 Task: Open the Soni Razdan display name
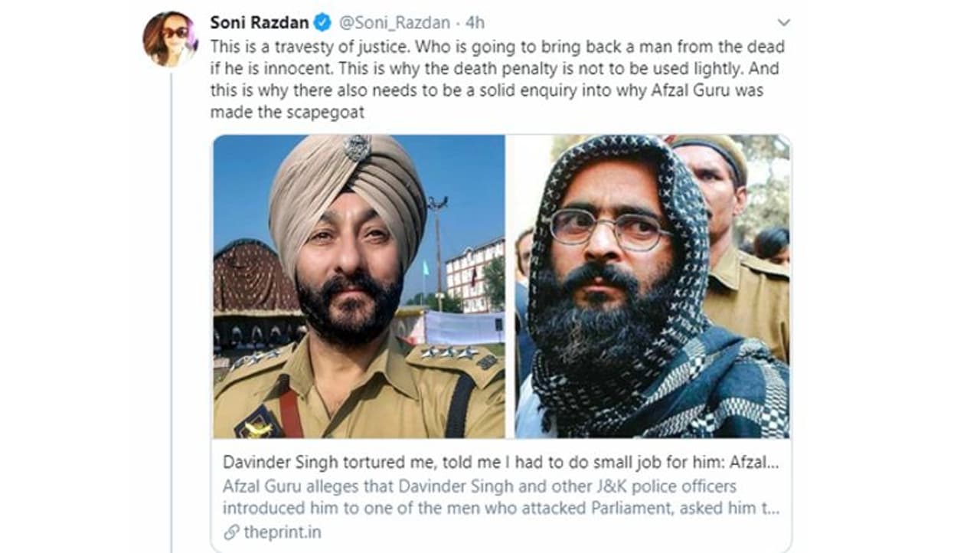tap(260, 23)
